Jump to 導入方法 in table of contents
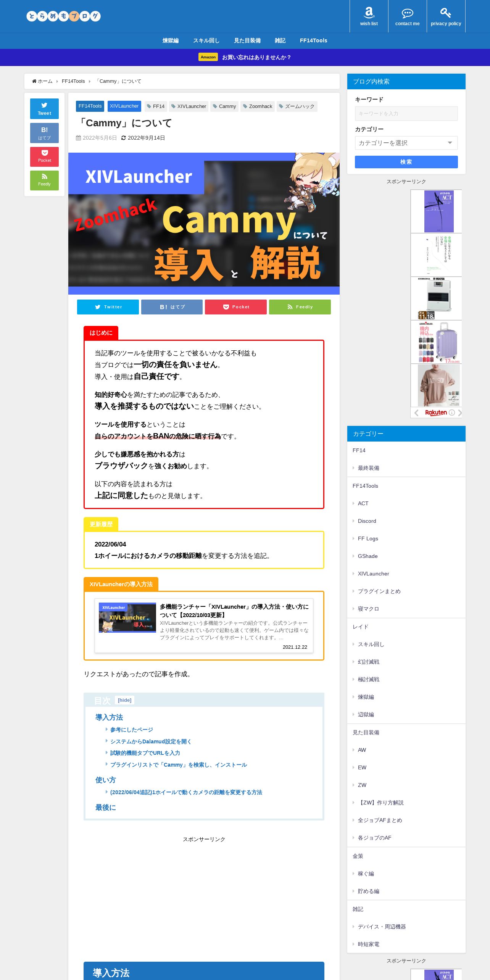The height and width of the screenshot is (980, 490). (x=109, y=717)
